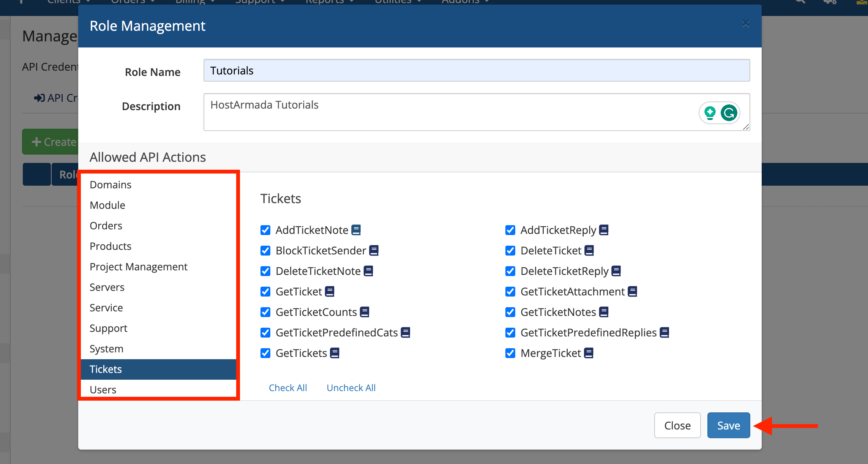Switch to the Service API category
This screenshot has width=868, height=464.
point(158,308)
